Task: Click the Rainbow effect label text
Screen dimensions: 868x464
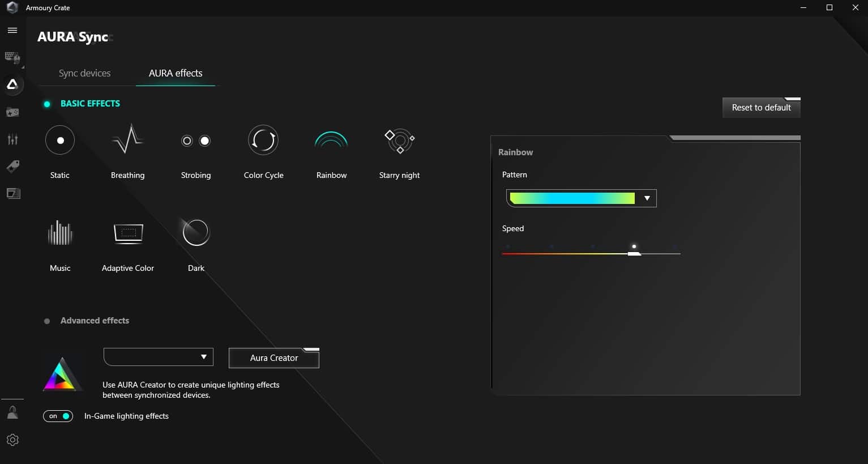Action: coord(332,175)
